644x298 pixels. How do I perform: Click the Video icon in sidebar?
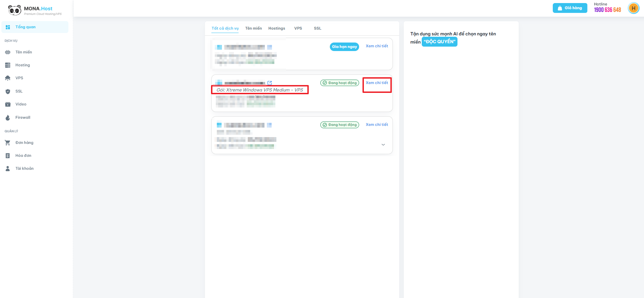8,104
